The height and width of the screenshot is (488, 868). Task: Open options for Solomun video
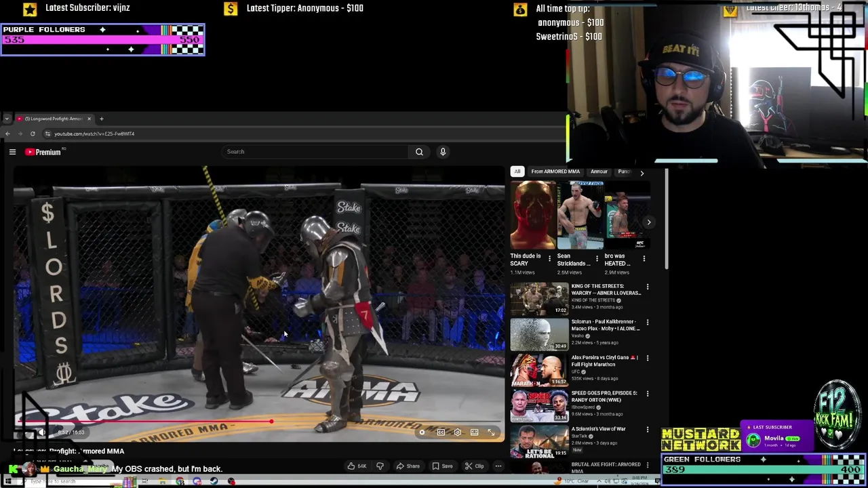(648, 323)
